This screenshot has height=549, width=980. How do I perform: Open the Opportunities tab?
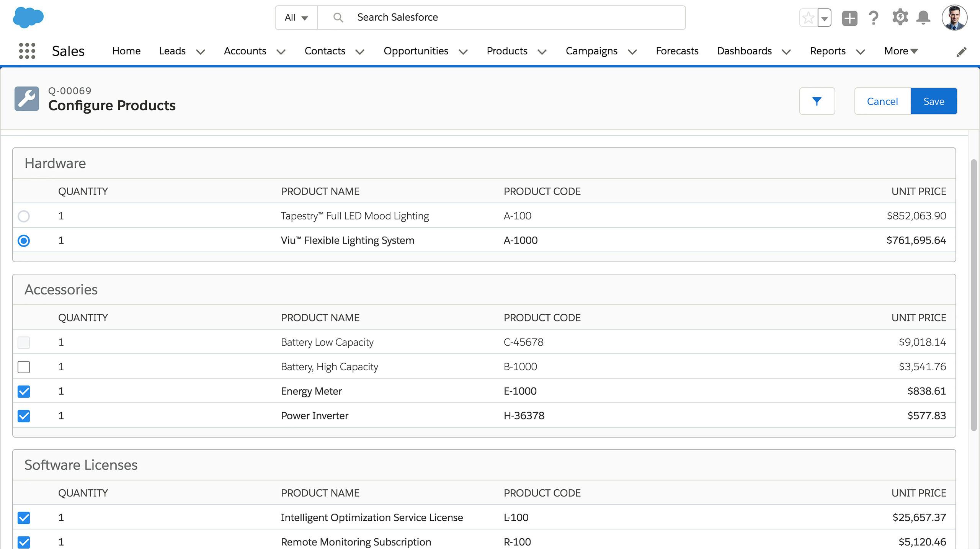(416, 51)
